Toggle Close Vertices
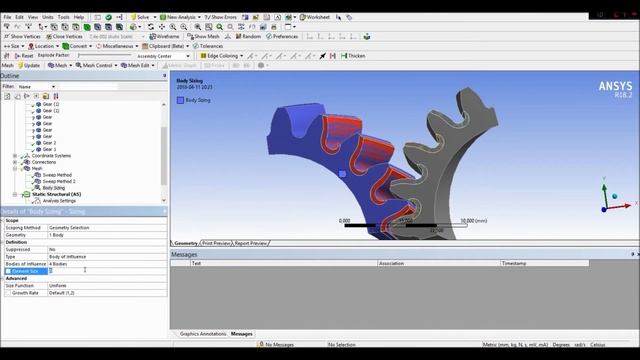Viewport: 640px width, 360px height. coord(64,36)
